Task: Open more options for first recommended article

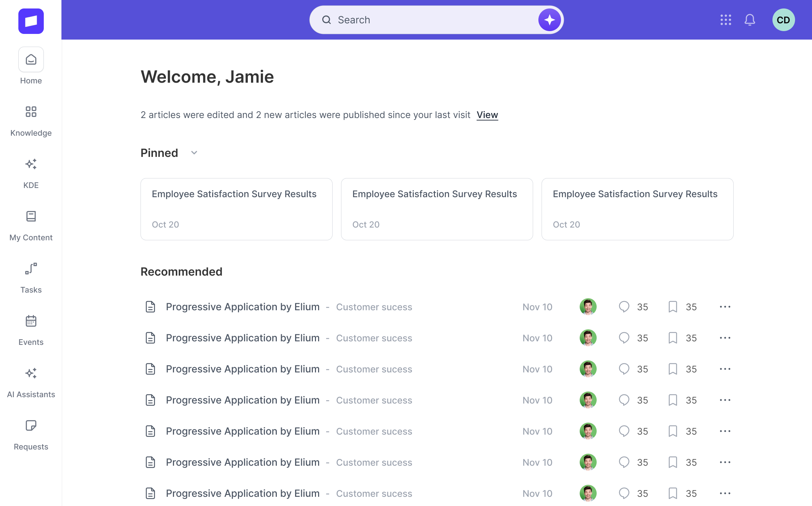Action: click(725, 307)
